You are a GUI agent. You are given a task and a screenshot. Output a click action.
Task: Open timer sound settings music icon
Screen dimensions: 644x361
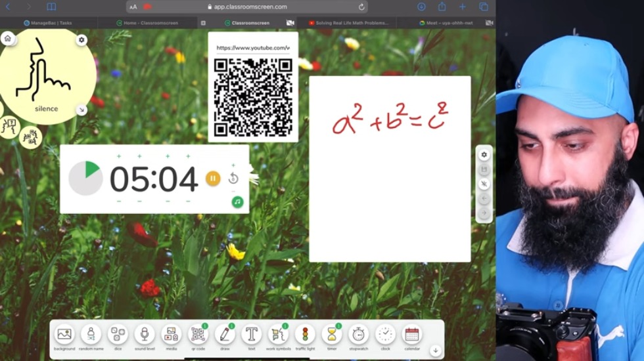pyautogui.click(x=237, y=202)
